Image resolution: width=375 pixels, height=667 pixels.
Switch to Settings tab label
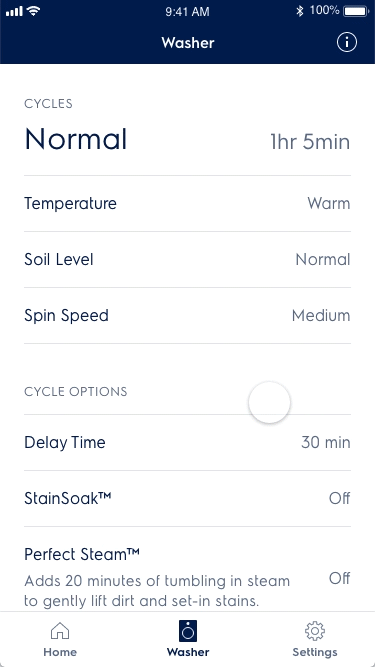click(x=315, y=652)
